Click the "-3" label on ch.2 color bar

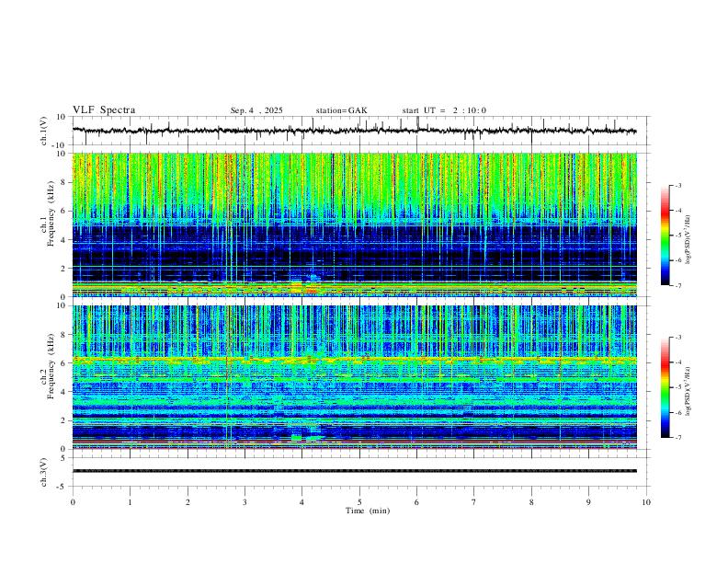point(677,338)
